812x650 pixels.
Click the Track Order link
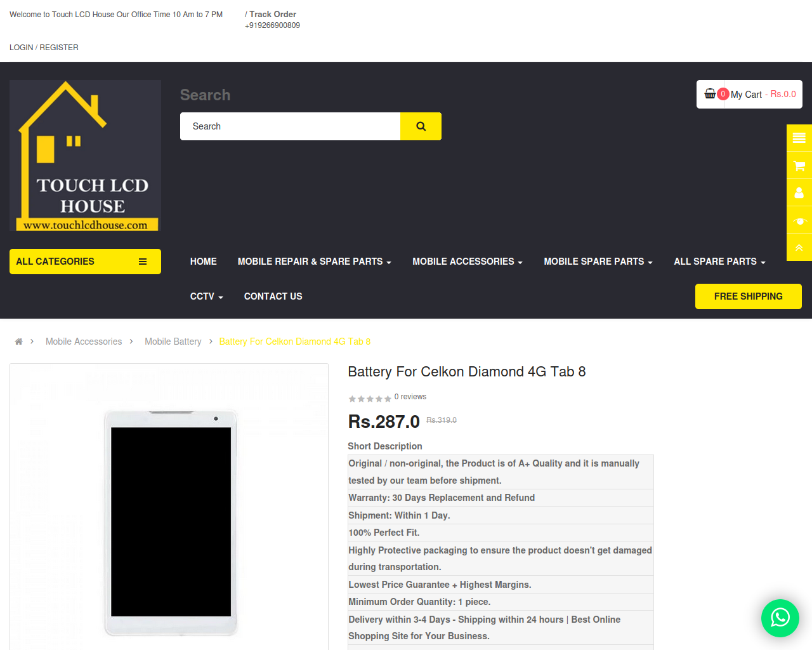click(x=273, y=14)
